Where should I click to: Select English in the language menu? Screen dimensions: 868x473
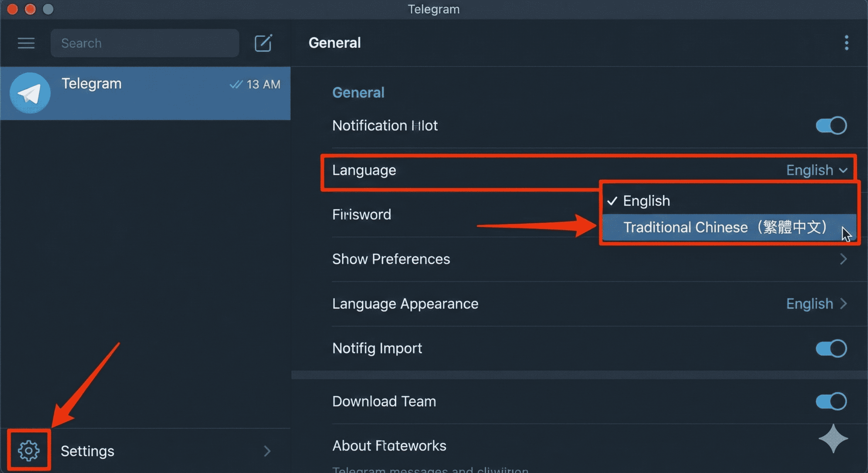point(646,200)
